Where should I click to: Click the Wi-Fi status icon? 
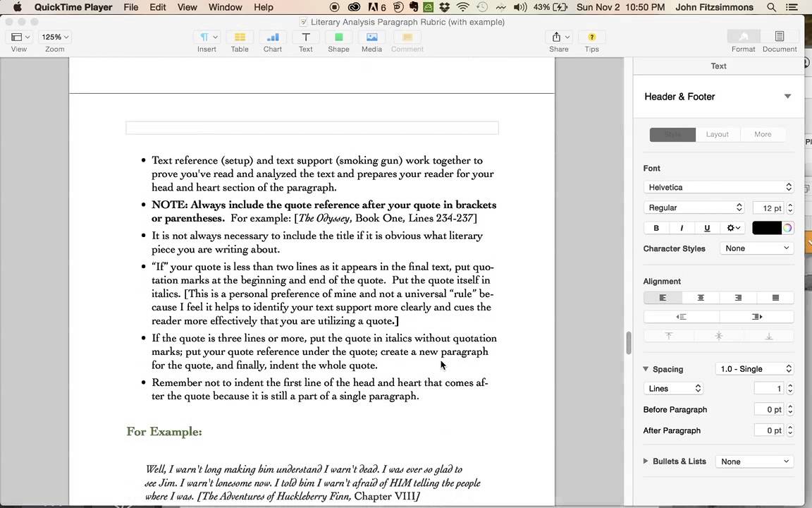click(463, 7)
